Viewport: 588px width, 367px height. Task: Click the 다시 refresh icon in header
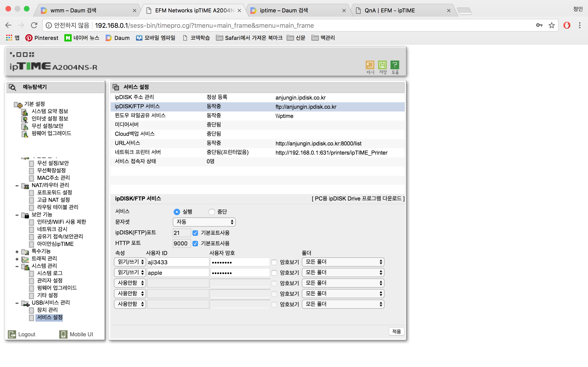coord(370,65)
